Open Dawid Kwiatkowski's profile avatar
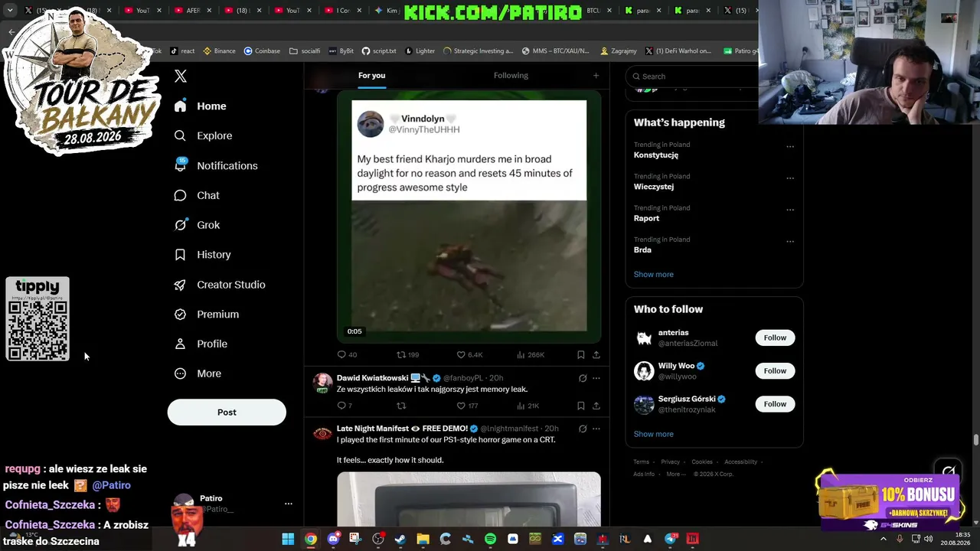Screen dimensions: 980x551 pyautogui.click(x=323, y=383)
